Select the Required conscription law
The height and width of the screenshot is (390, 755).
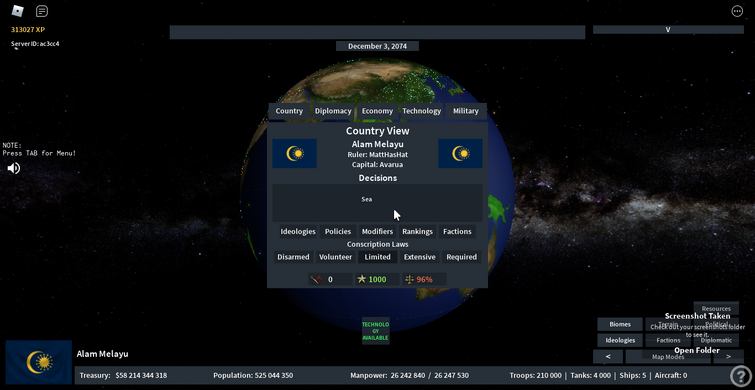coord(461,257)
